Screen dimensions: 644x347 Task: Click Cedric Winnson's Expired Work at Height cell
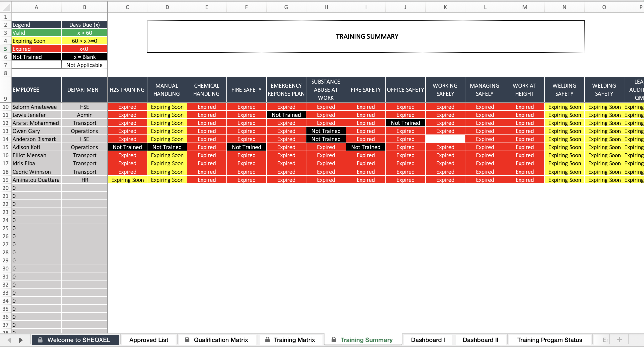525,172
